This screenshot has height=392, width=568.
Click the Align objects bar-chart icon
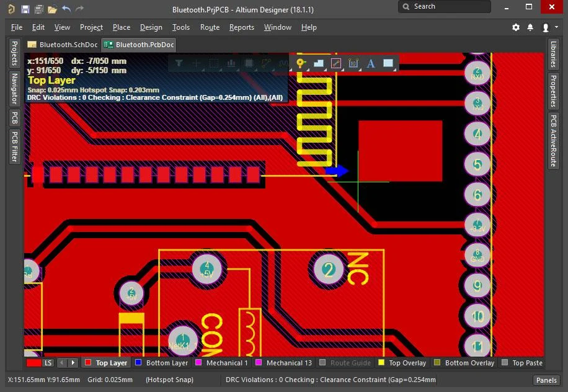pyautogui.click(x=231, y=64)
